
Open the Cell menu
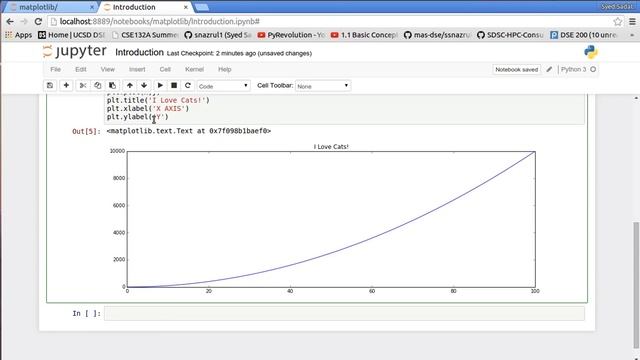point(165,69)
